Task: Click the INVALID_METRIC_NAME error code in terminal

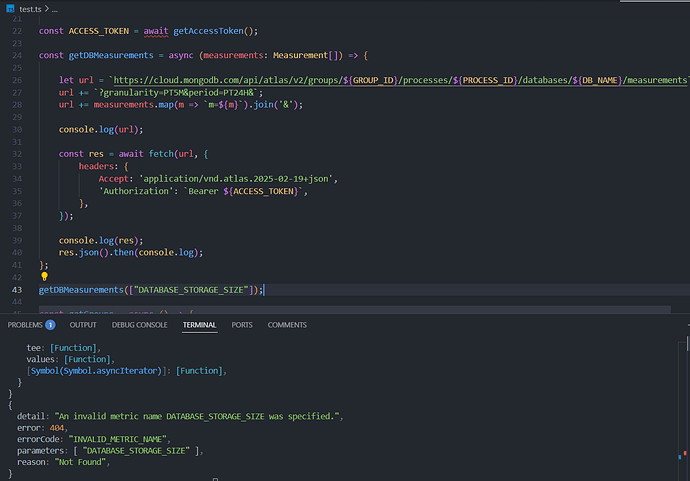Action: click(x=123, y=436)
